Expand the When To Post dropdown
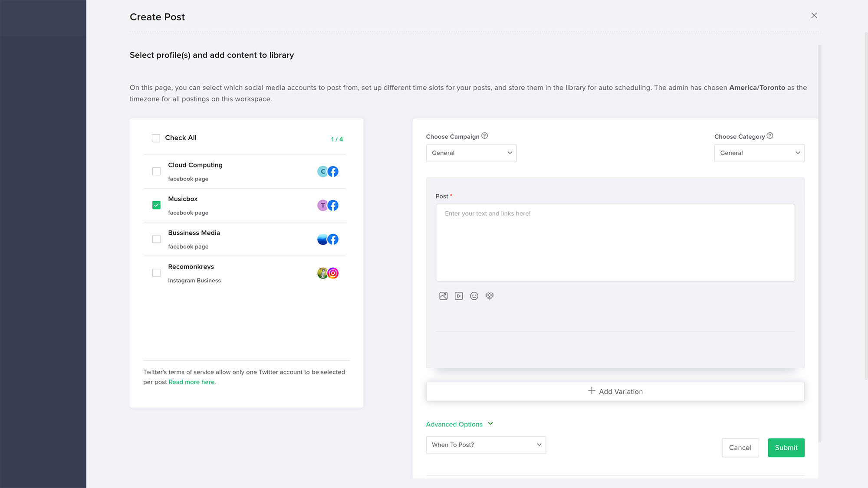The image size is (868, 488). [x=486, y=445]
